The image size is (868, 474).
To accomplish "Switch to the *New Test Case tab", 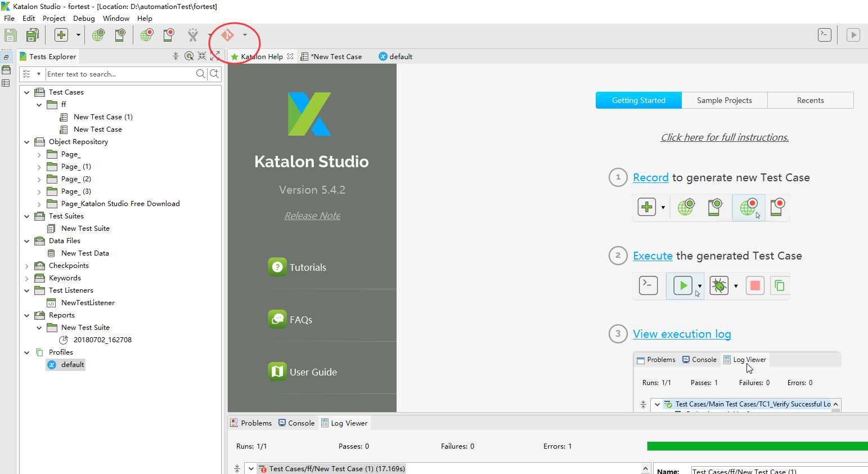I will tap(332, 56).
